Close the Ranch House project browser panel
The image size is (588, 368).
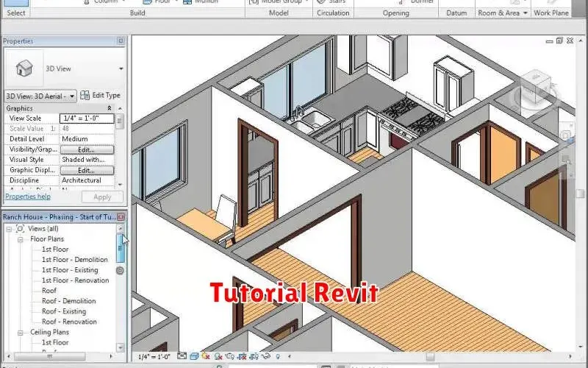(x=121, y=217)
